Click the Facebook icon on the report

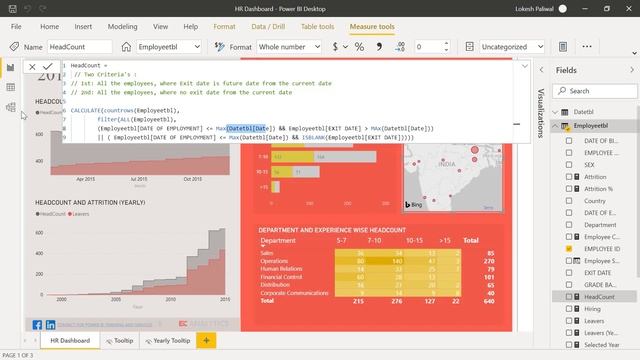pyautogui.click(x=37, y=325)
